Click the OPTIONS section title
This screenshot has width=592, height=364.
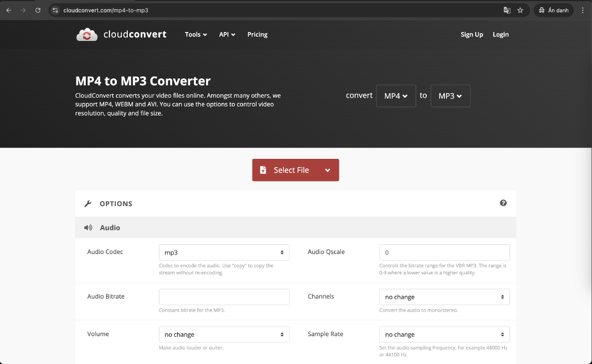coord(116,204)
